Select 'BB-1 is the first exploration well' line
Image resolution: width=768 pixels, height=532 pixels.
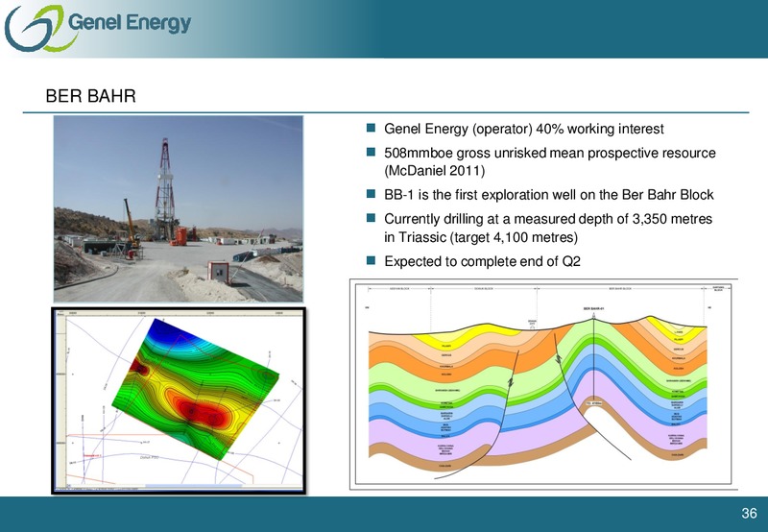click(548, 195)
